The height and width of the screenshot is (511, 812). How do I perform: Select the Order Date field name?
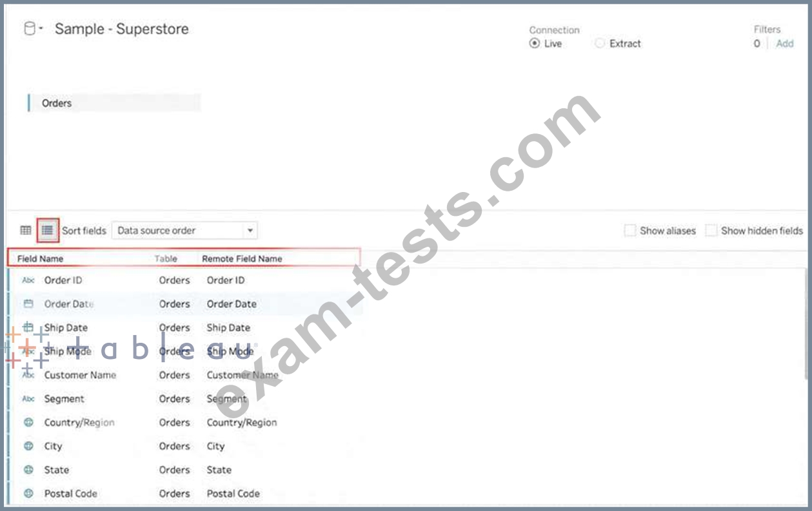point(69,304)
